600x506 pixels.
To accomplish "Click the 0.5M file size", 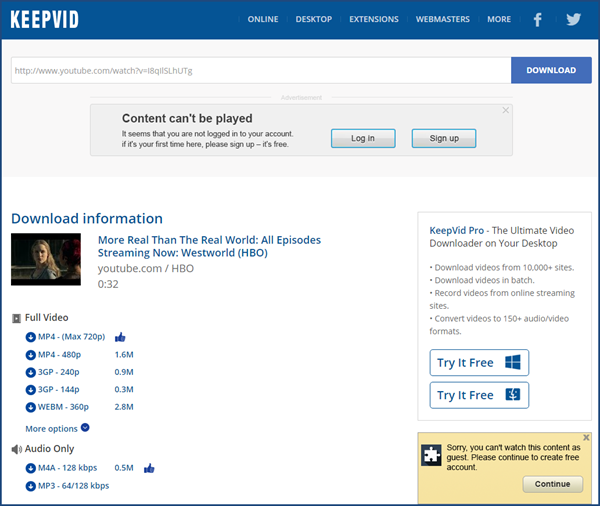I will (x=124, y=468).
